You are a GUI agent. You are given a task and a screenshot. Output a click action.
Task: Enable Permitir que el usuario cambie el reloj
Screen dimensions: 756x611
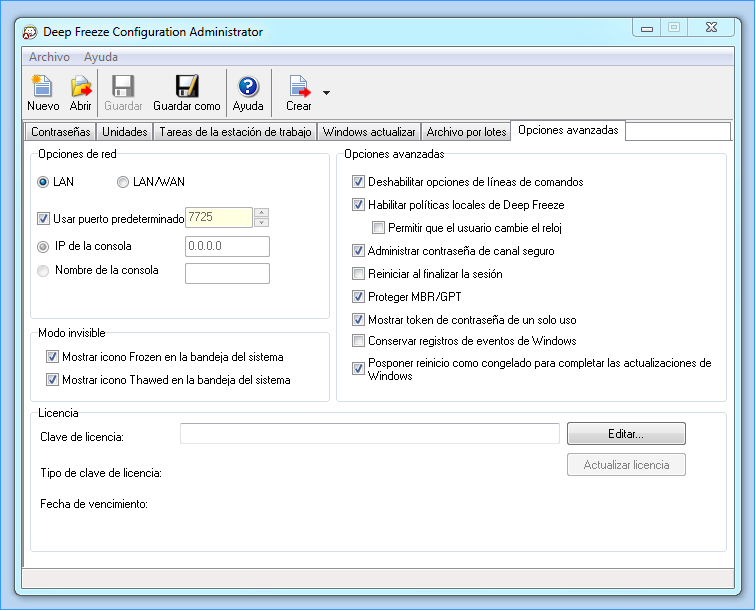coord(378,228)
